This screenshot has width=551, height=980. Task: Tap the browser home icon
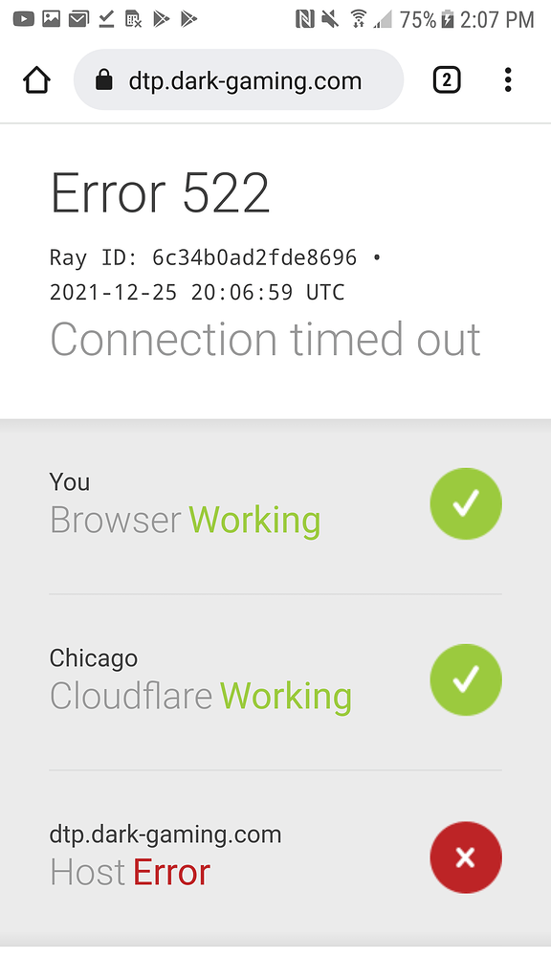tap(36, 80)
